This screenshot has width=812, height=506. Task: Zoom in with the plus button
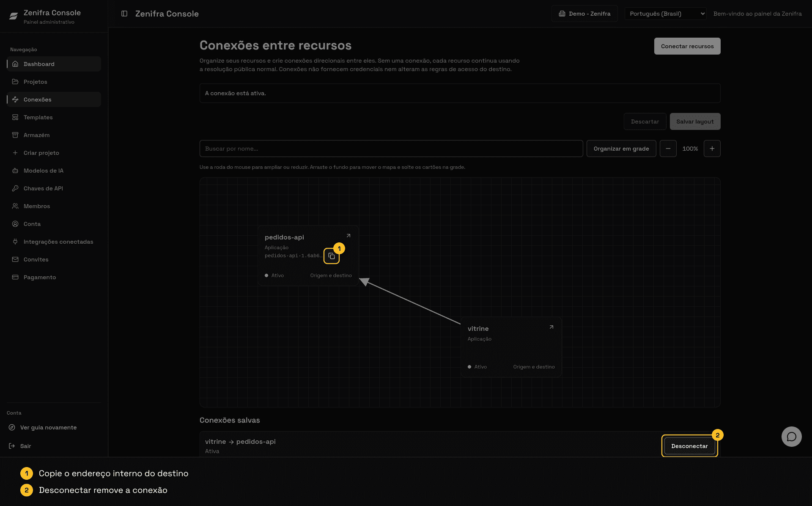coord(712,148)
